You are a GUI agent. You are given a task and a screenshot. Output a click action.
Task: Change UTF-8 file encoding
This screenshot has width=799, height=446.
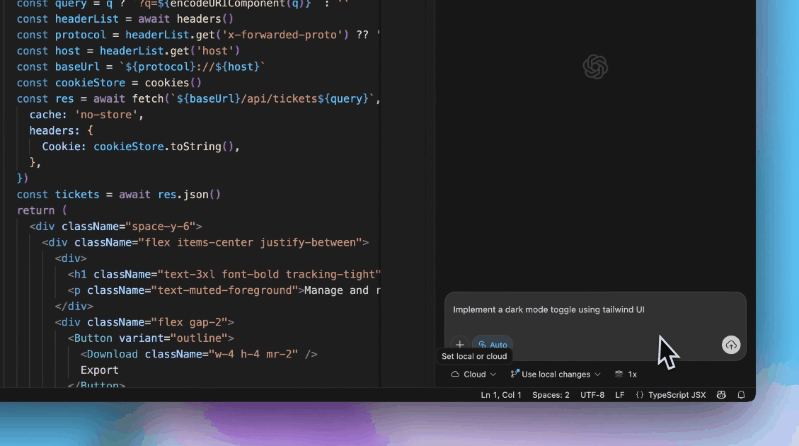click(x=592, y=395)
